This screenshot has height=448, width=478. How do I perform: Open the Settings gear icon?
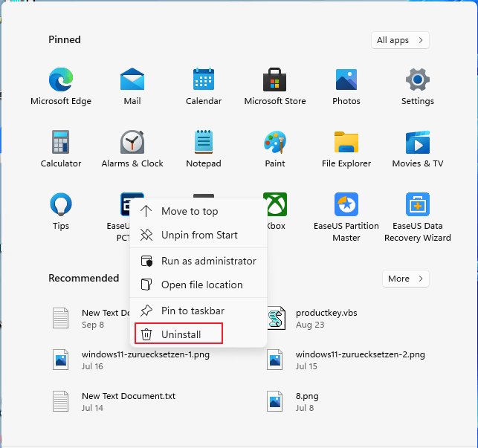coord(418,80)
